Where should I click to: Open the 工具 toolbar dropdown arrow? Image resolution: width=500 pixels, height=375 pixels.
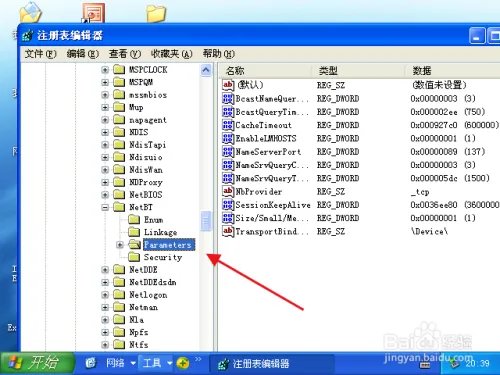point(170,363)
